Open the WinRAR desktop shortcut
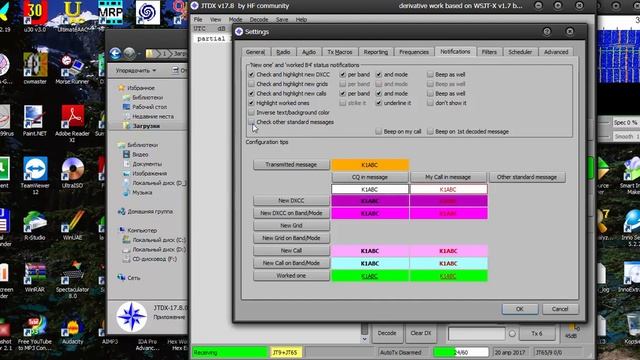The height and width of the screenshot is (360, 640). tap(35, 277)
